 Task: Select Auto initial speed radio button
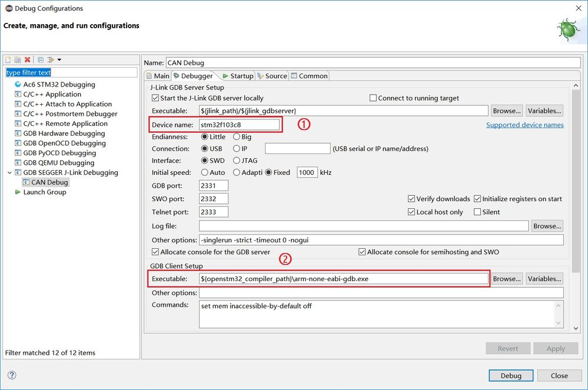(x=205, y=172)
